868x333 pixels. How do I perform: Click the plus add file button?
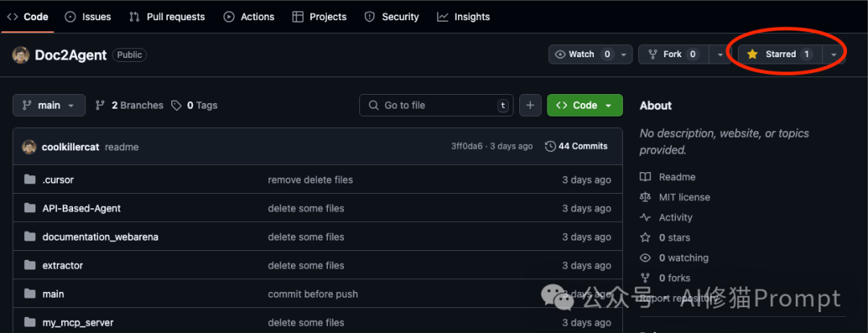pos(530,105)
